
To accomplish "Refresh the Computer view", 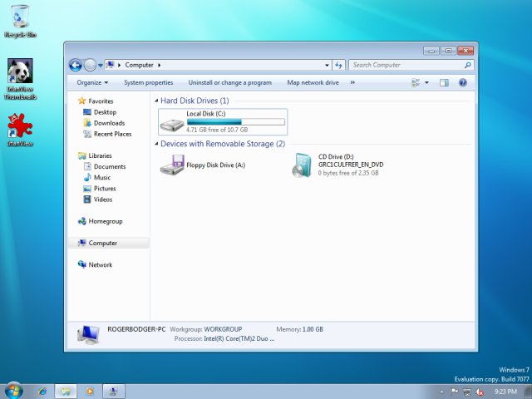I will (x=338, y=65).
